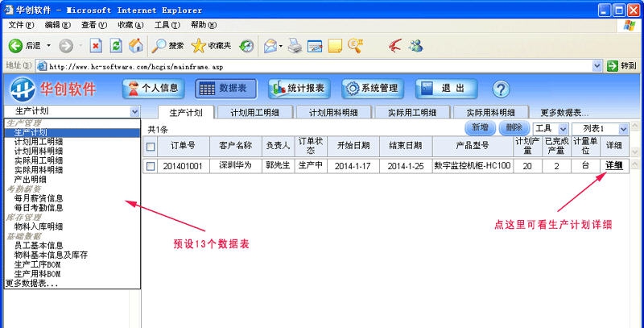Open the History clock icon

tap(246, 46)
